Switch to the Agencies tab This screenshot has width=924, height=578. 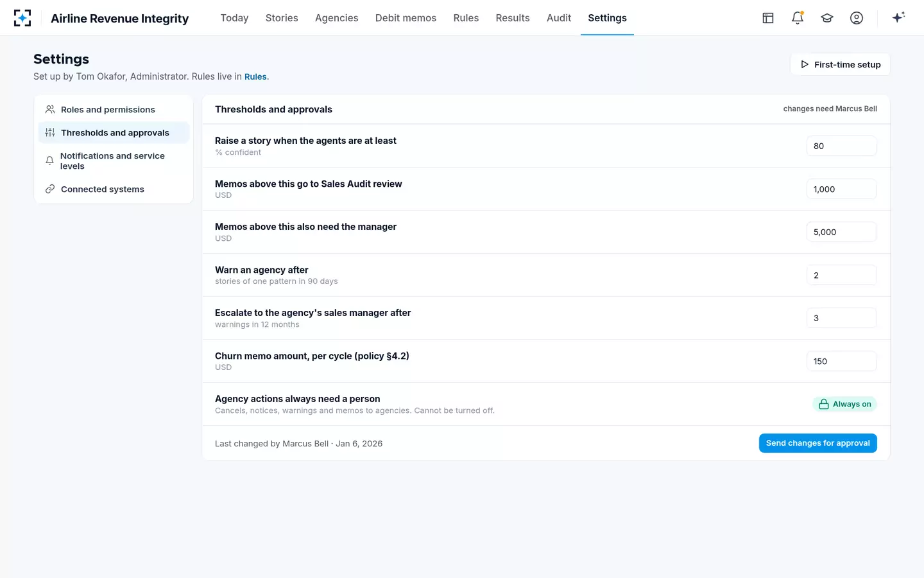click(x=337, y=18)
